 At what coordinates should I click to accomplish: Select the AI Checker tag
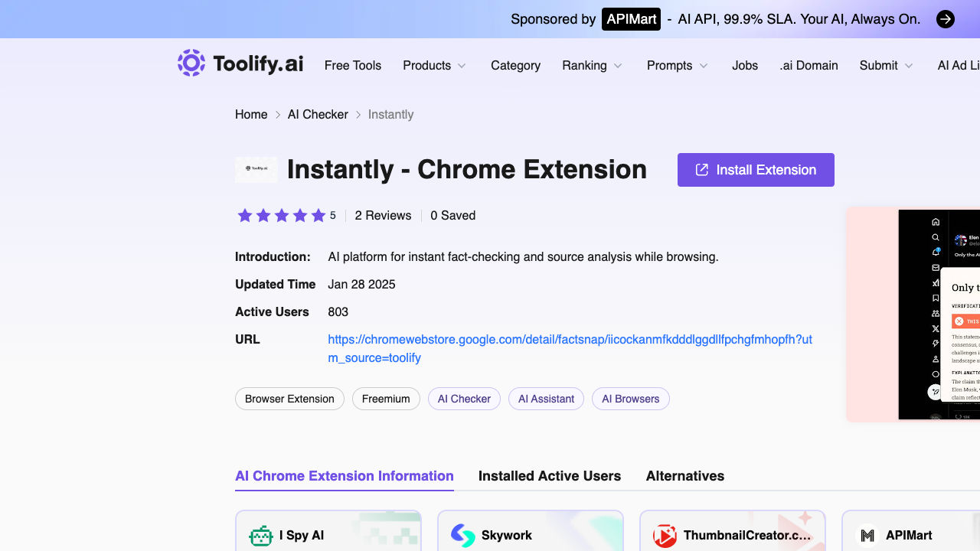tap(464, 399)
